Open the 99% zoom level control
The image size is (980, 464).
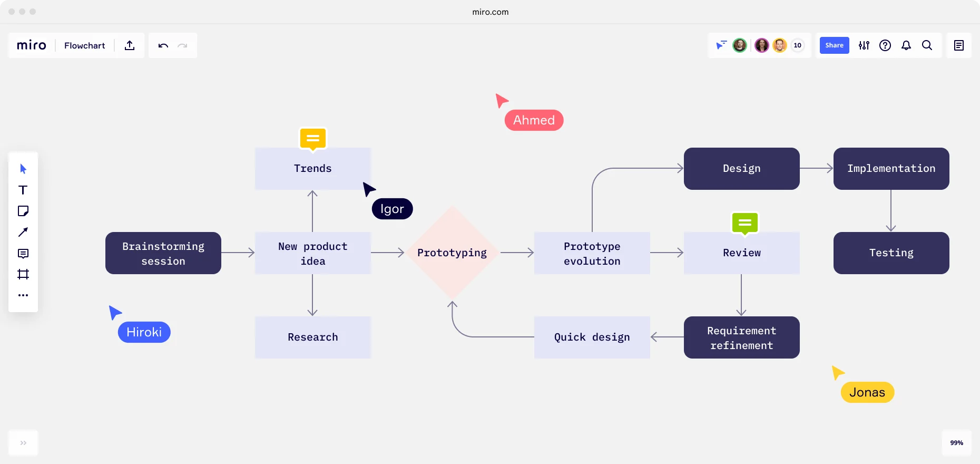coord(957,443)
